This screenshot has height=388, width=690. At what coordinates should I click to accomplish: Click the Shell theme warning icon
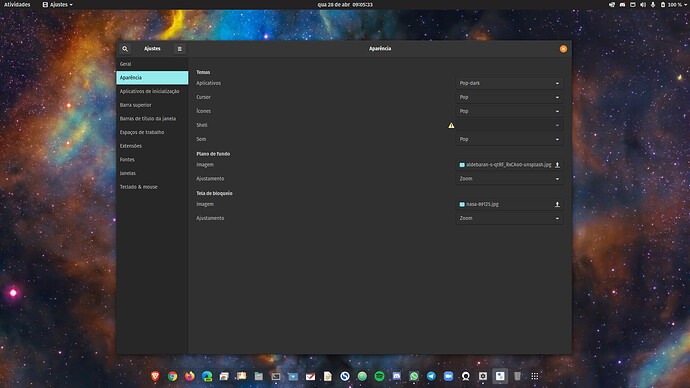coord(451,125)
